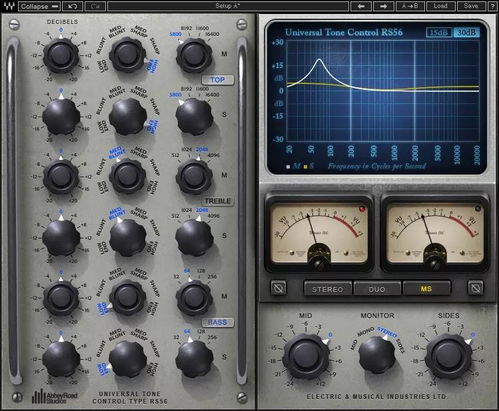Open help with the question mark icon
Image resolution: width=499 pixels, height=411 pixels.
click(493, 6)
